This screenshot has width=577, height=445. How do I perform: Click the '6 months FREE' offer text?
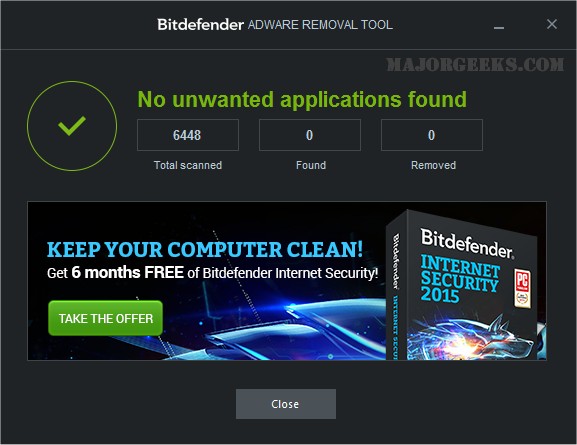click(127, 273)
